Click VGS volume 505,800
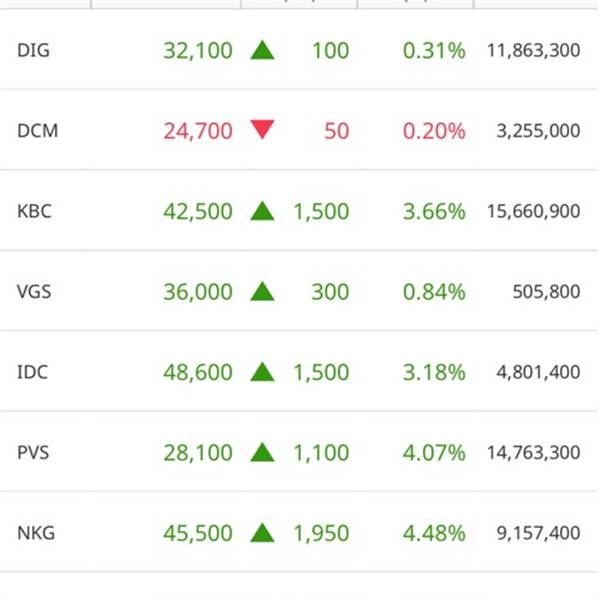The width and height of the screenshot is (600, 600). [546, 292]
